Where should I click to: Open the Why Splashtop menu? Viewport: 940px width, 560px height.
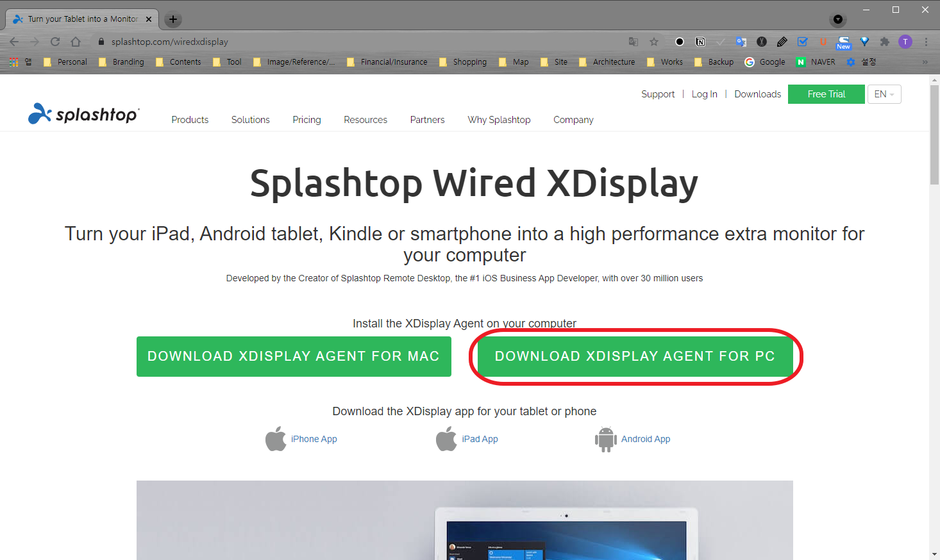pos(499,120)
